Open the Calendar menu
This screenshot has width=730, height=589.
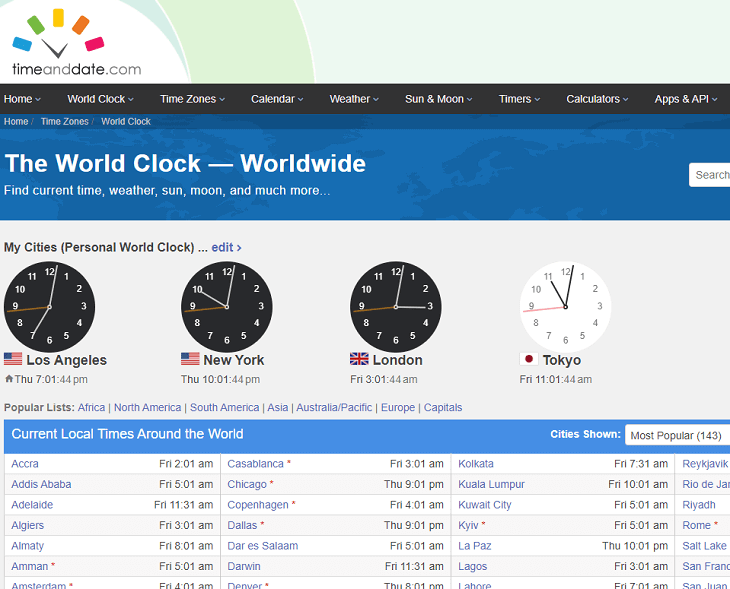click(x=277, y=99)
